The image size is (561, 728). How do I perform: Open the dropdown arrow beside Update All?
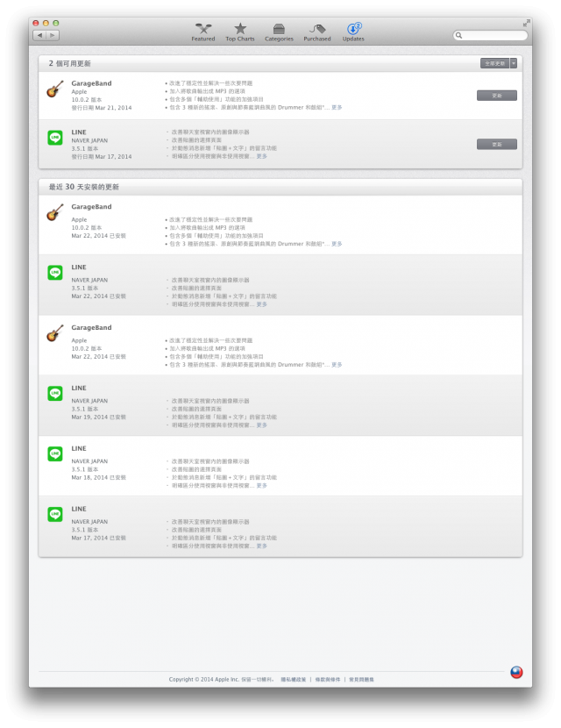514,63
